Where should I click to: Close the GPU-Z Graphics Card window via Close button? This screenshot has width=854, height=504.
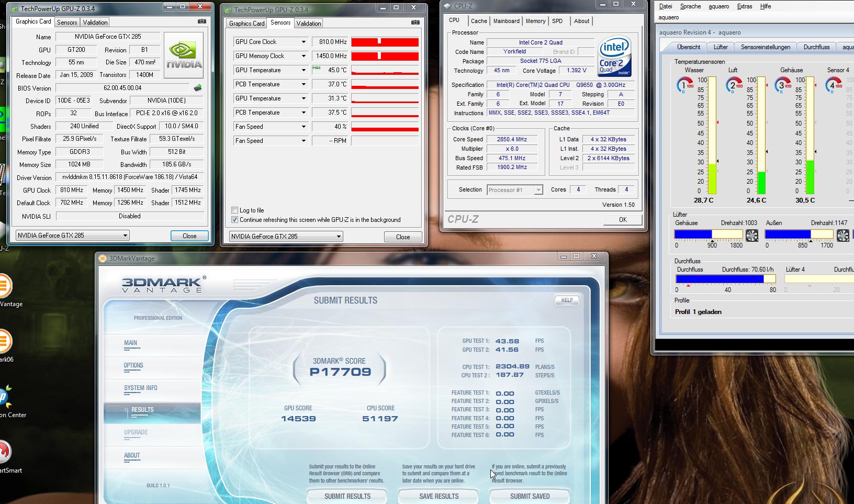[x=189, y=236]
